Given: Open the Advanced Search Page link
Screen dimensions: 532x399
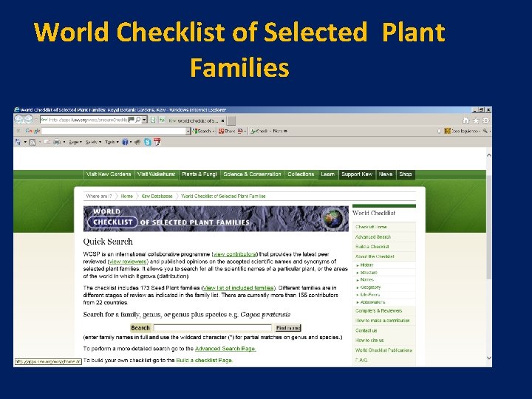Looking at the screenshot, I should coord(225,349).
